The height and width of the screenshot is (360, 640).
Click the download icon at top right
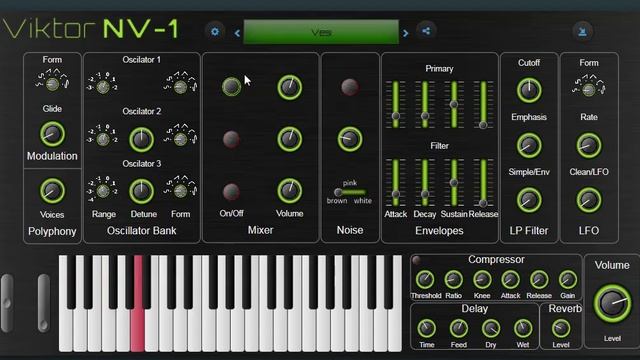click(x=582, y=31)
